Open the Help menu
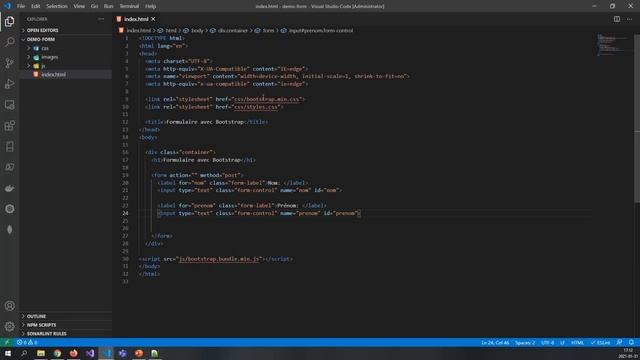Viewport: 640px width, 360px height. (151, 6)
